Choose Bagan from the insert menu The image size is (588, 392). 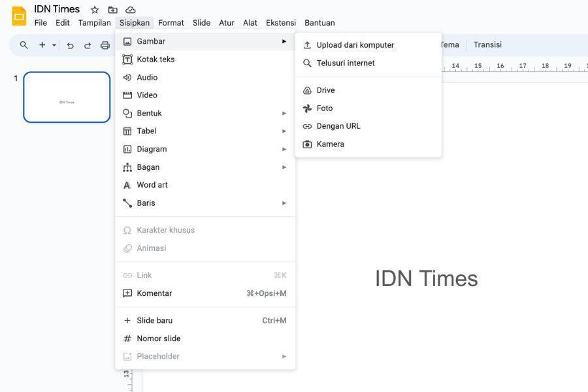tap(205, 167)
